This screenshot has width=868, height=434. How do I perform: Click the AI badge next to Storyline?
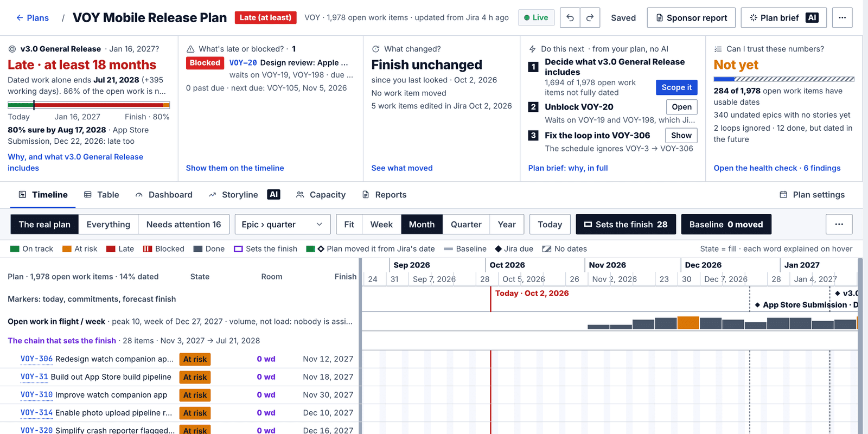[x=274, y=194]
